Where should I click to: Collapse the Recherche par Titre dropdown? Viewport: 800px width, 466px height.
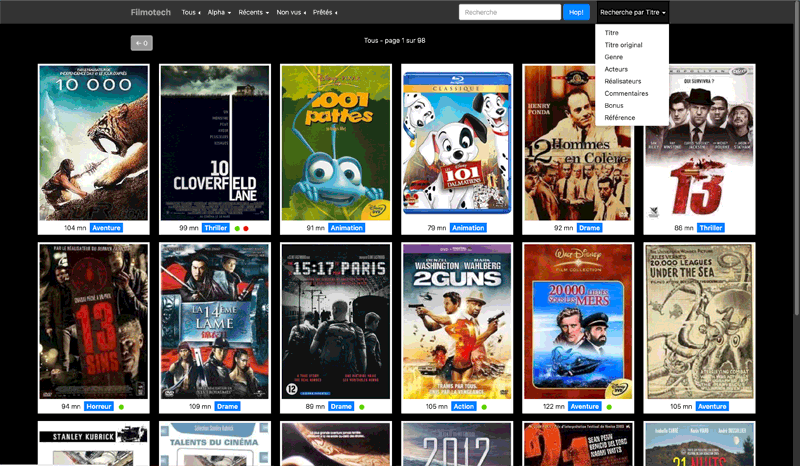(x=633, y=12)
